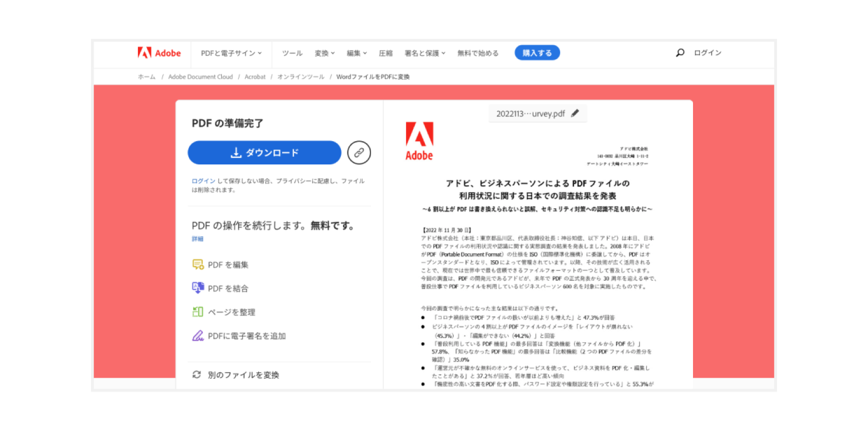The height and width of the screenshot is (431, 868).
Task: Open the オンラインツール breadcrumb link
Action: coord(301,77)
